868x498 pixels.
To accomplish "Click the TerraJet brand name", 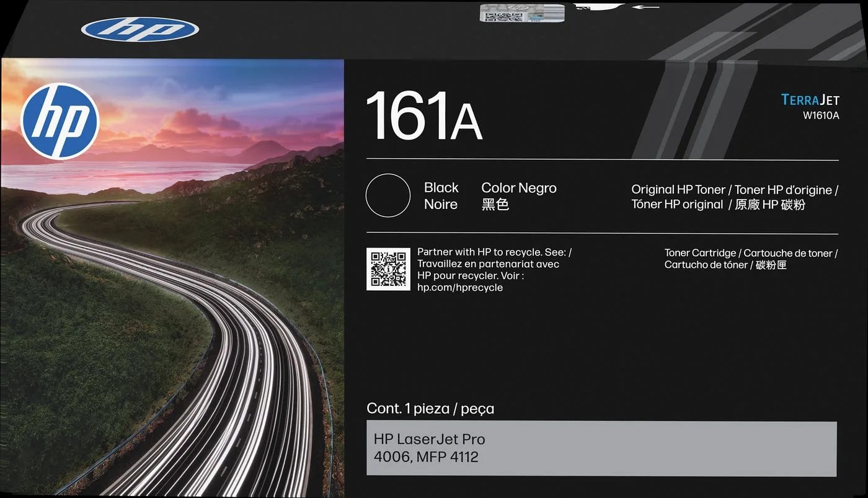I will click(810, 100).
